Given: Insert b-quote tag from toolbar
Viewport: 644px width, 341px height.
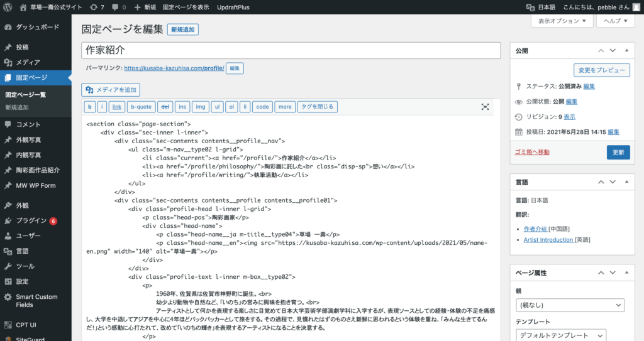Looking at the screenshot, I should [x=142, y=107].
